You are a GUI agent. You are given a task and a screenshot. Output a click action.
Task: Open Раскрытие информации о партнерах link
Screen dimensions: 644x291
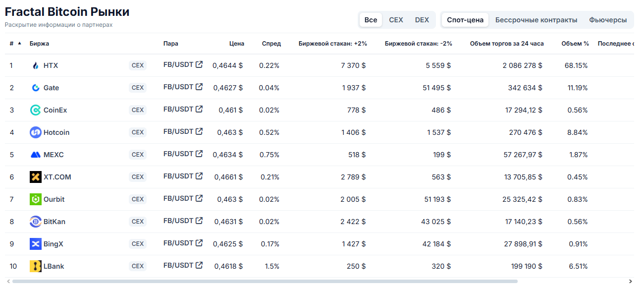pyautogui.click(x=58, y=25)
